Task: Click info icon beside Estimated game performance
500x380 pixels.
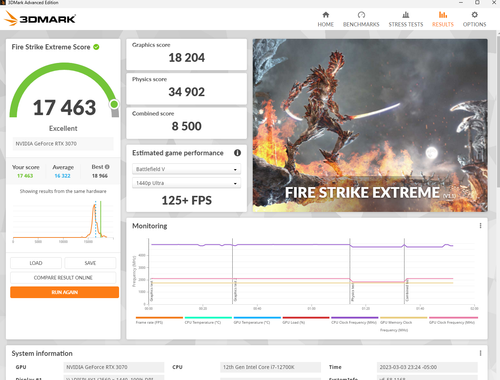Action: [x=237, y=153]
